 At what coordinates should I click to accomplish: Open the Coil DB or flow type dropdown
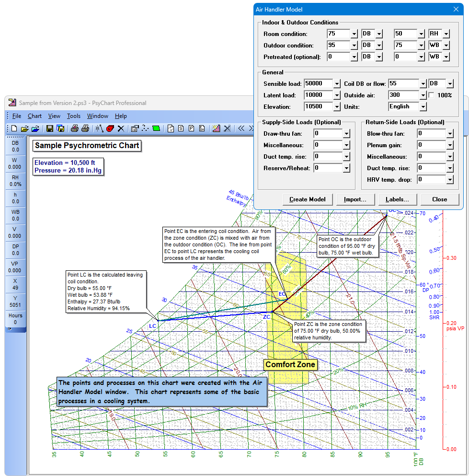pyautogui.click(x=449, y=84)
